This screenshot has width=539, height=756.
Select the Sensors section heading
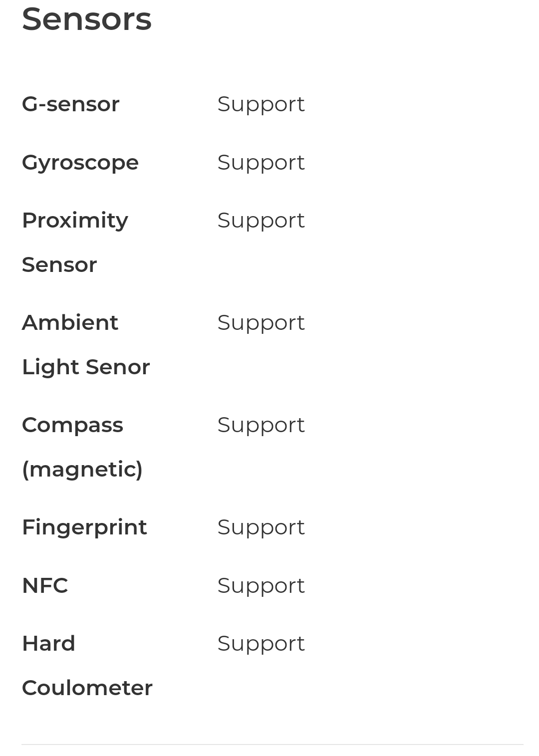coord(87,19)
